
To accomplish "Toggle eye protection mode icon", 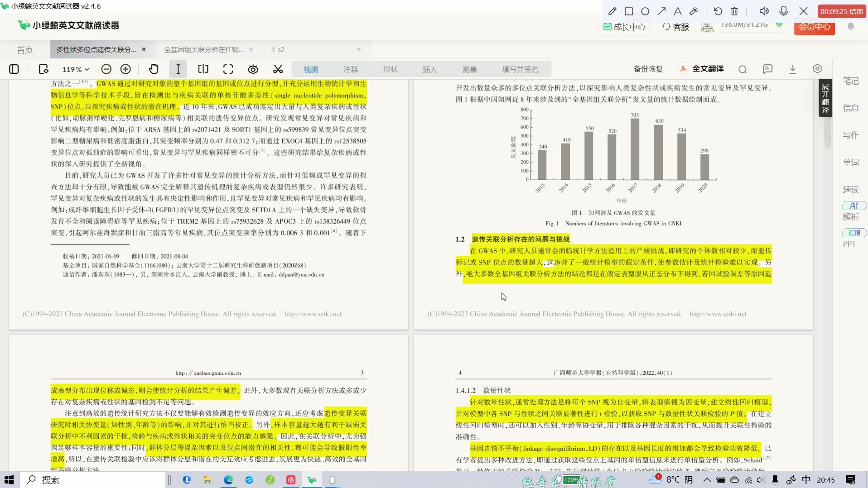I will click(253, 69).
